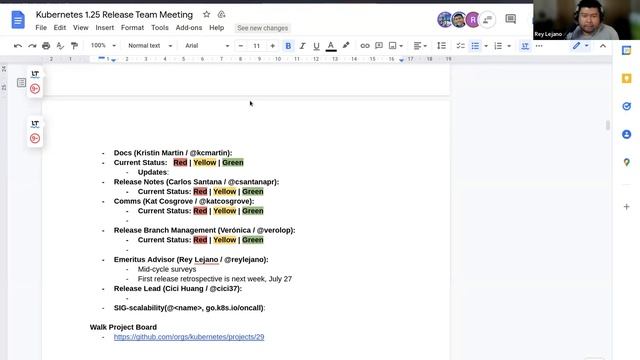This screenshot has height=360, width=640.
Task: Open the Tasks side panel
Action: (x=627, y=107)
